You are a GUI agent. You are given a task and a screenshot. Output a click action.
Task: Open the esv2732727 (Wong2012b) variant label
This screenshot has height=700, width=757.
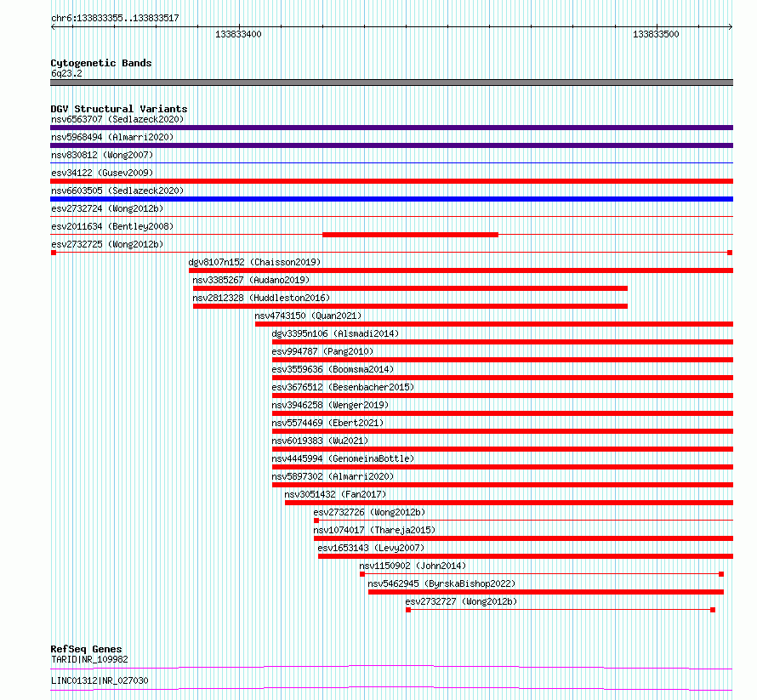(x=461, y=601)
